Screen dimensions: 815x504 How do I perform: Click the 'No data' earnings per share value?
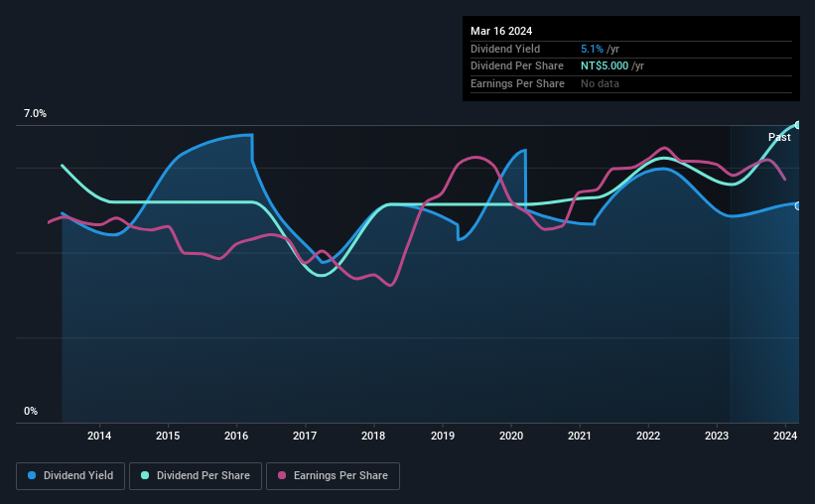coord(600,83)
